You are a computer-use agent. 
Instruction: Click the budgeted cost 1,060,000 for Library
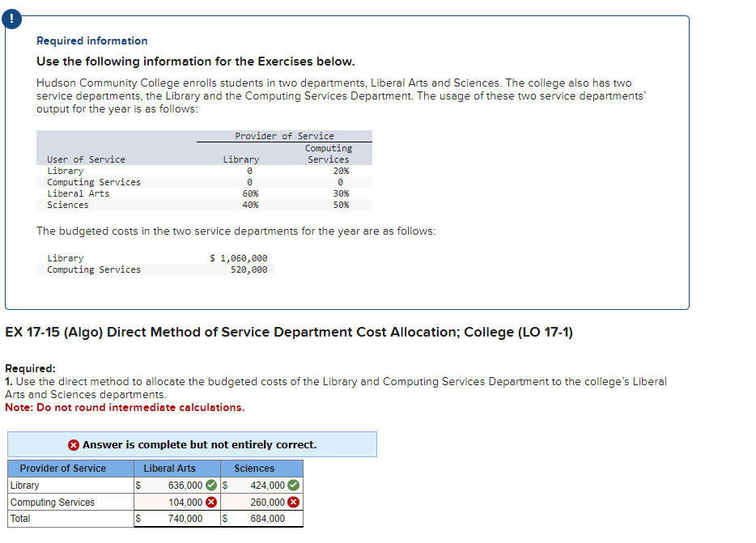[239, 257]
